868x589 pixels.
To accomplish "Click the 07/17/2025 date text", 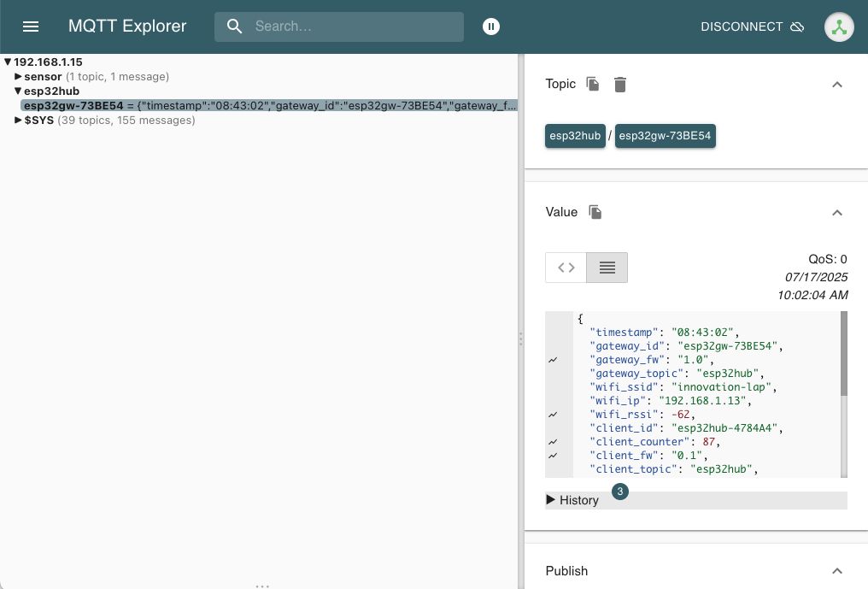I will pyautogui.click(x=816, y=277).
